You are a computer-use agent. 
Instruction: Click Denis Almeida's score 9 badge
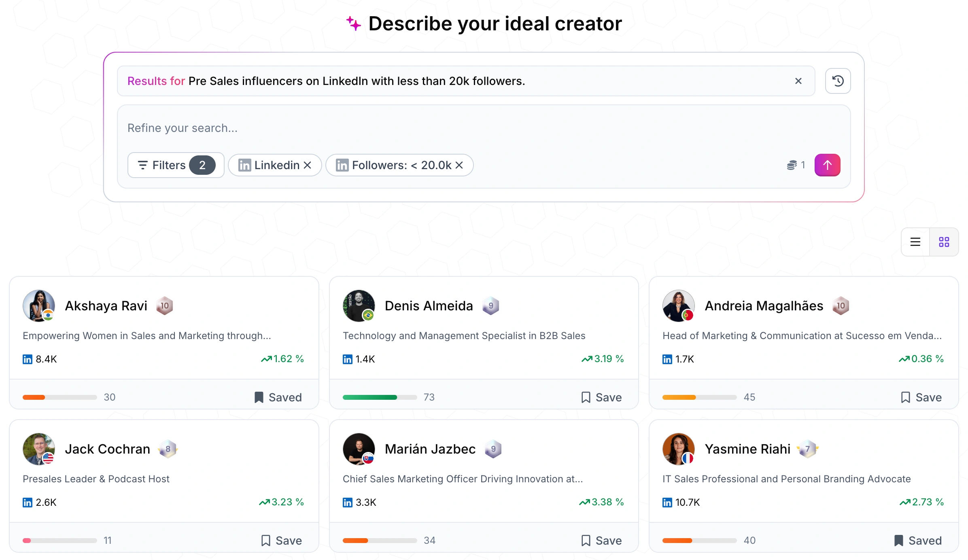[x=490, y=306]
